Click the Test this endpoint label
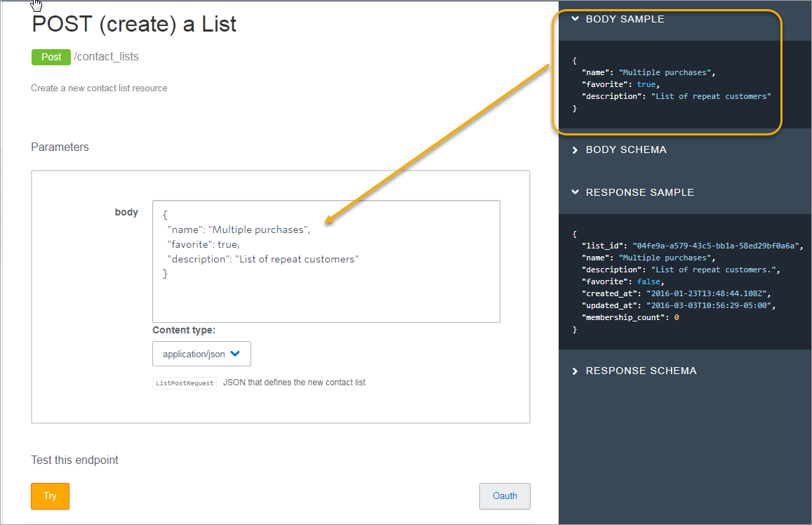Screen dimensions: 812x525 (74, 460)
